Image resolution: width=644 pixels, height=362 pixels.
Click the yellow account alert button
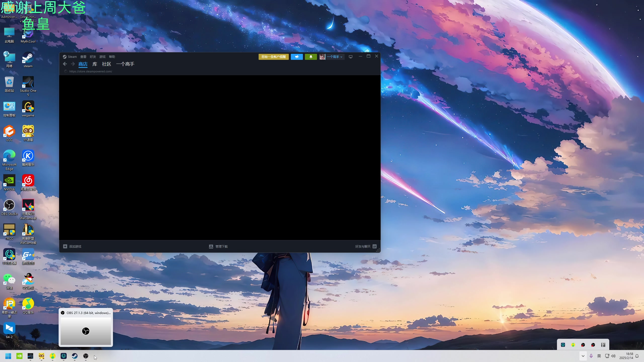pyautogui.click(x=274, y=57)
